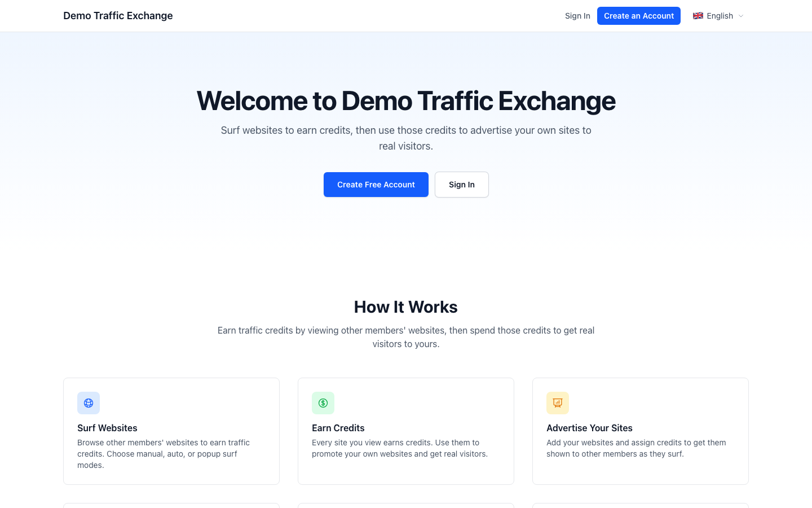Screen dimensions: 812x508
Task: Click the blue globe inside the light blue square
Action: coord(89,402)
